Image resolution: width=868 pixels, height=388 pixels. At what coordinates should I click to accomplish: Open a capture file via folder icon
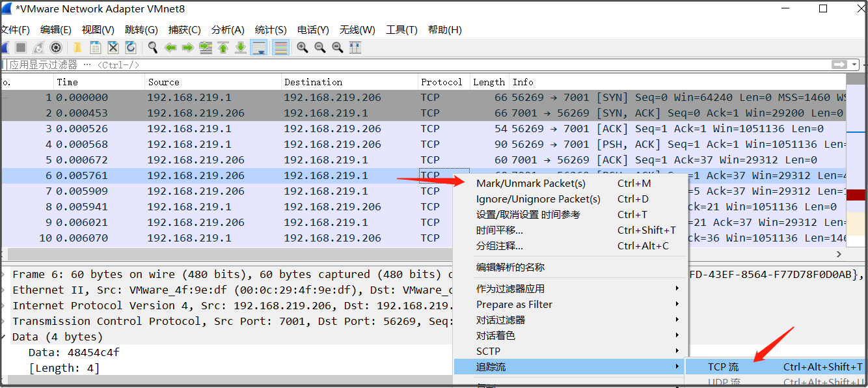tap(77, 48)
